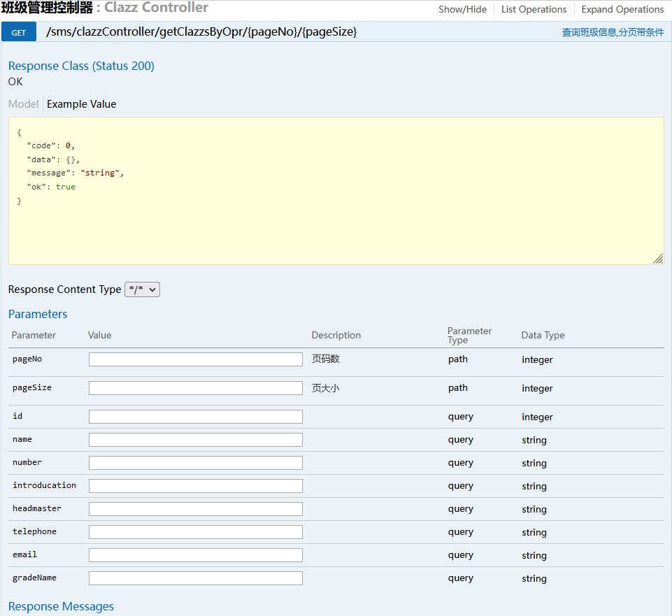
Task: Click the "ok": true JSON line
Action: pyautogui.click(x=51, y=187)
